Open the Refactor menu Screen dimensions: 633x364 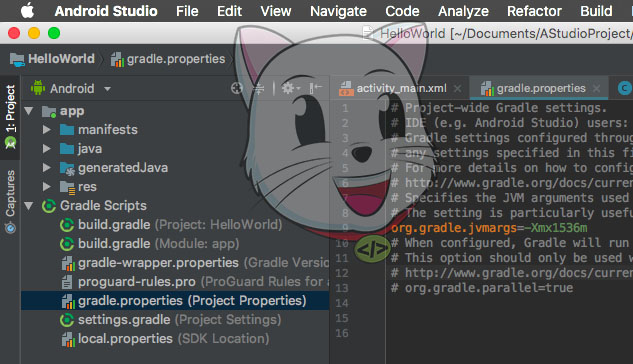tap(534, 11)
